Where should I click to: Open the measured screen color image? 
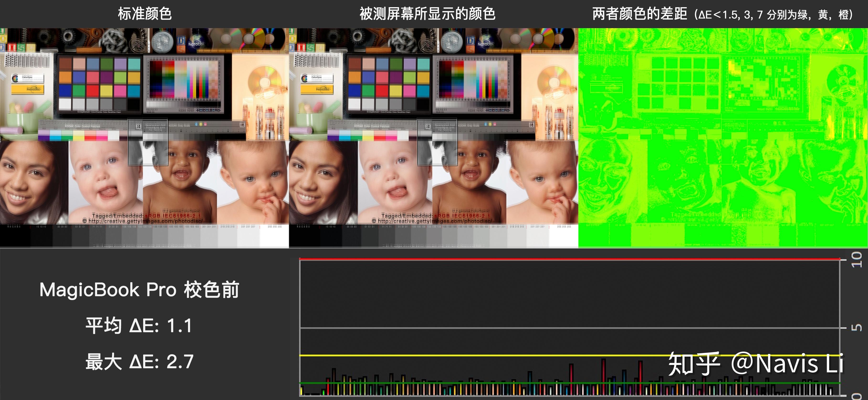click(434, 138)
